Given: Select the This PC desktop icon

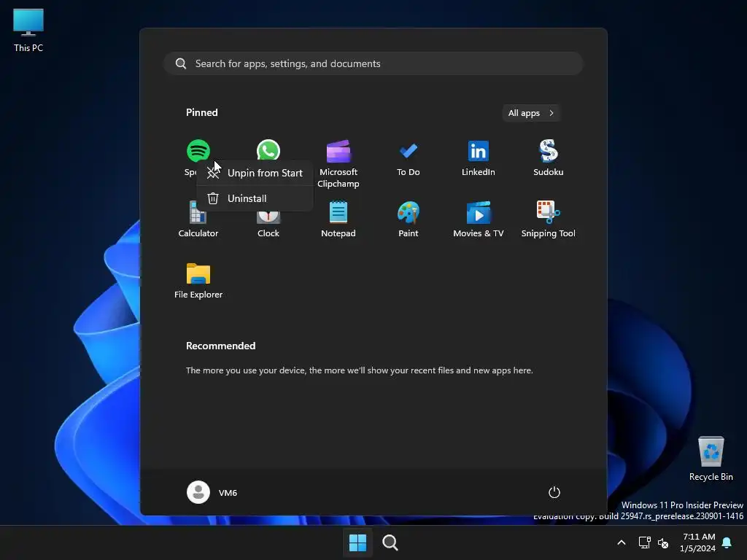Looking at the screenshot, I should 28,31.
